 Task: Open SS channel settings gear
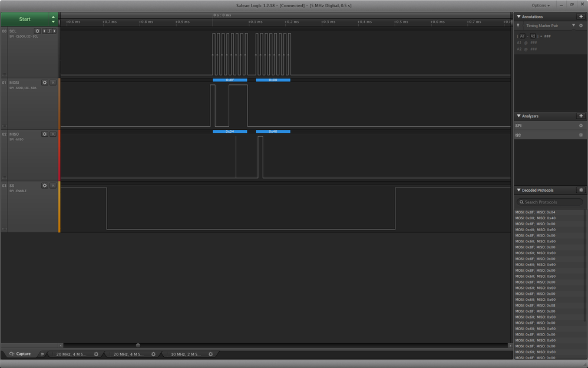(x=45, y=186)
